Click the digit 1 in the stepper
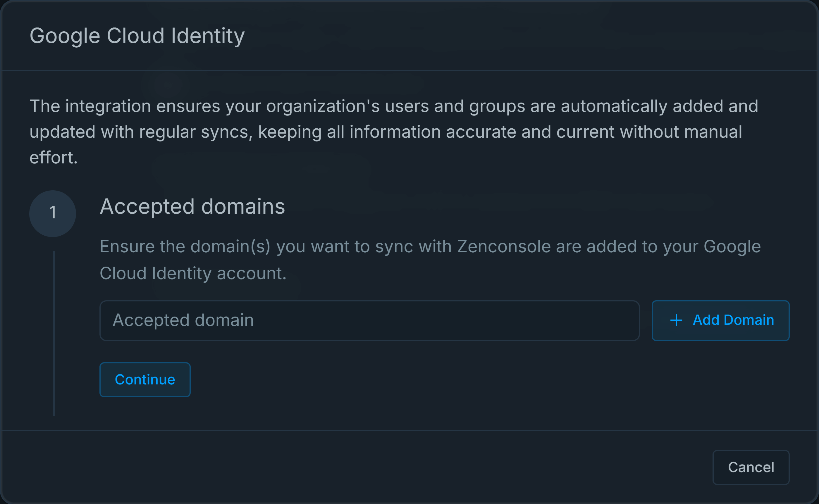Screen dimensions: 819x504 52,213
